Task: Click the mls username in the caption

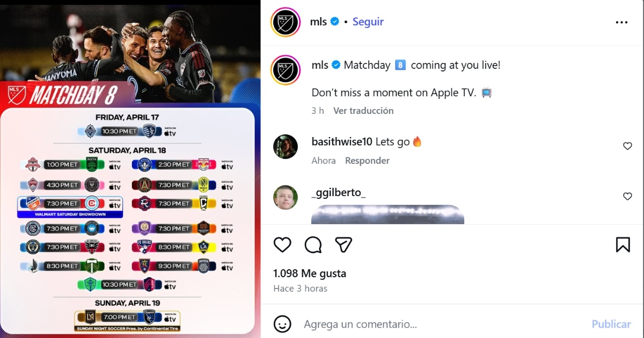Action: coord(319,65)
